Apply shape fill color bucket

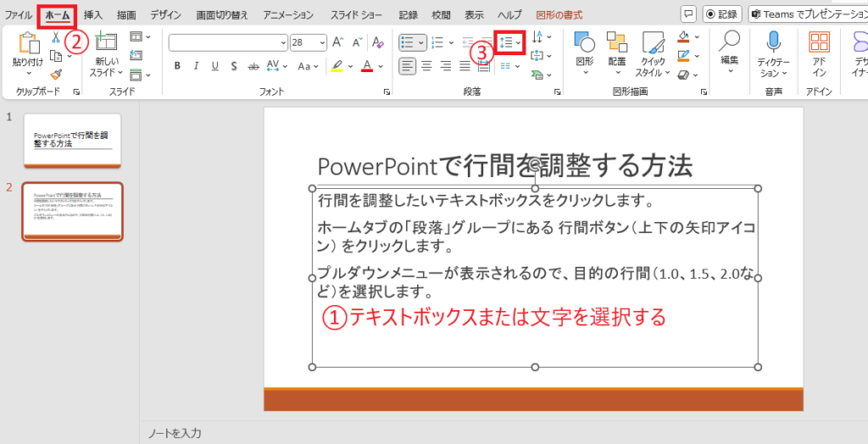click(683, 36)
